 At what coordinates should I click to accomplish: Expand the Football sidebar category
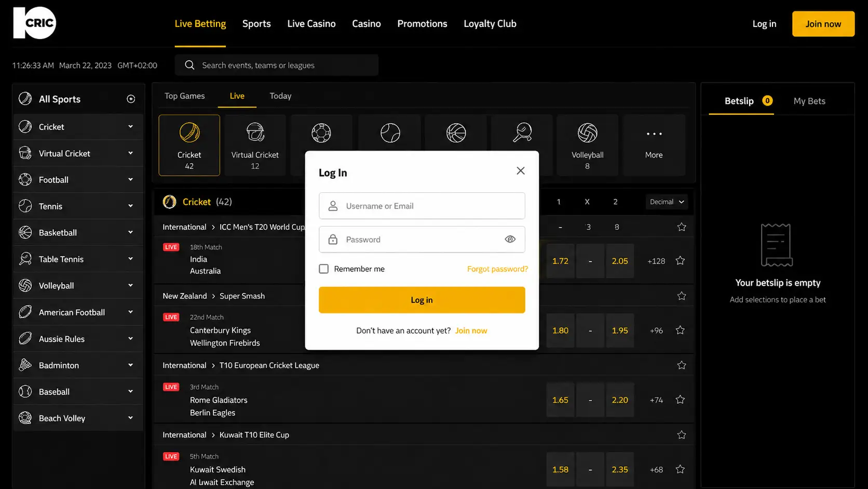[x=130, y=180]
